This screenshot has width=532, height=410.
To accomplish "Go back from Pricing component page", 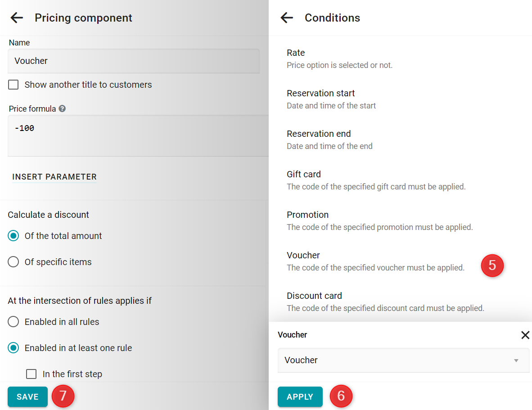I will click(17, 18).
